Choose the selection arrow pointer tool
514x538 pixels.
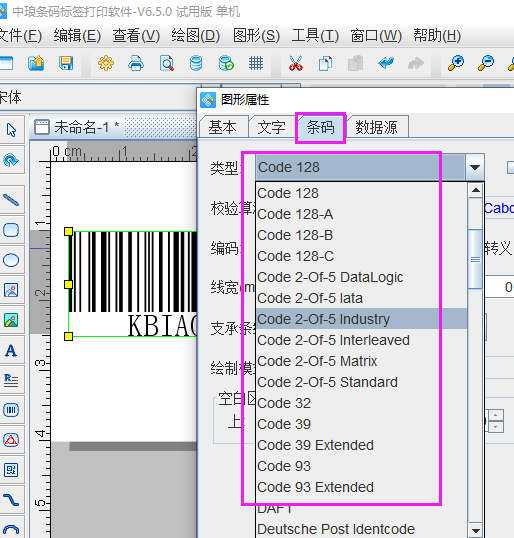(11, 130)
